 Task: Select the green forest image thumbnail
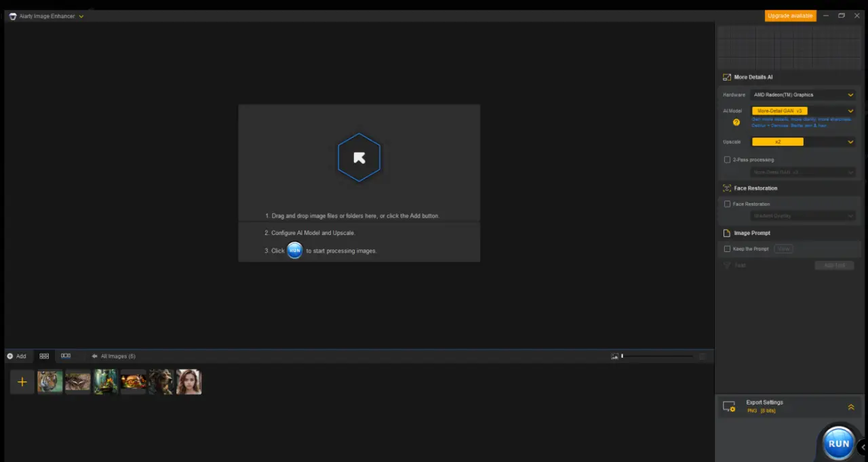106,382
